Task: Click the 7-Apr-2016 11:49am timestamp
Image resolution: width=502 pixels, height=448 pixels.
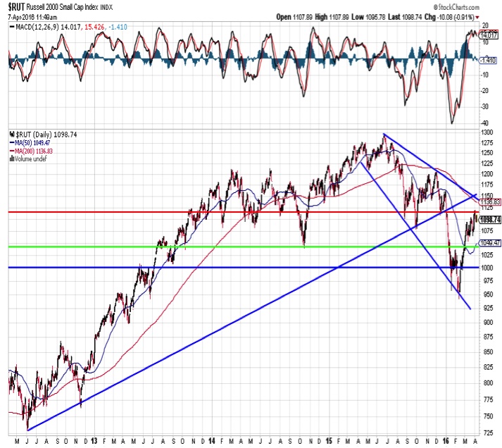Action: 32,18
